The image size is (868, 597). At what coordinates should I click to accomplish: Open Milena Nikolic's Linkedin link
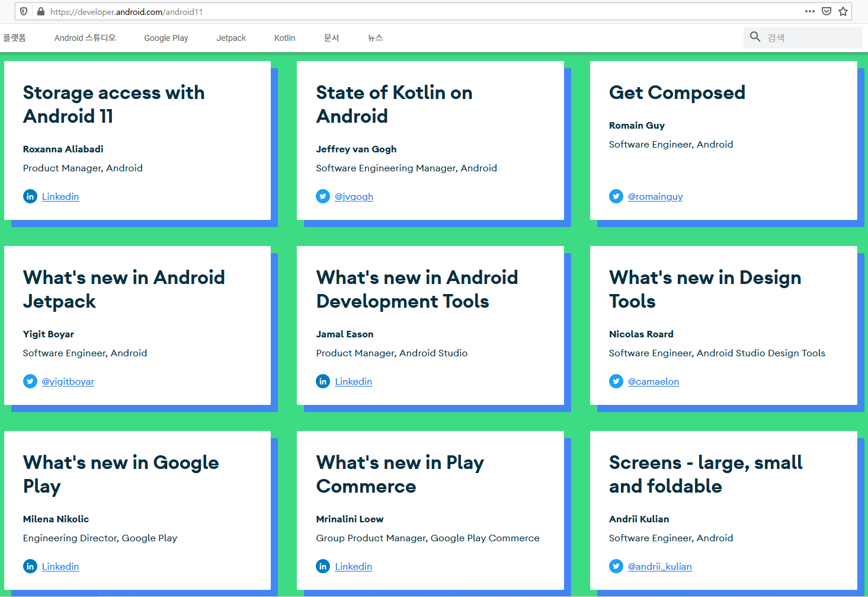click(x=60, y=567)
